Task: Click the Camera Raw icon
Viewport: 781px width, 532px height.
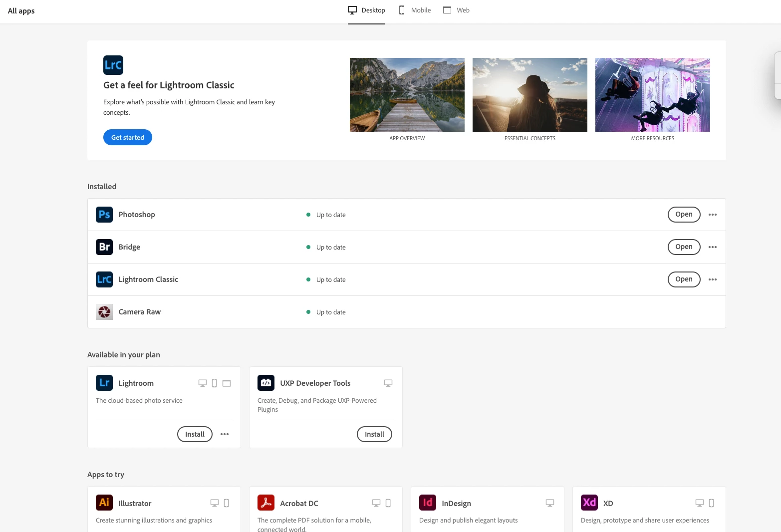Action: tap(104, 312)
